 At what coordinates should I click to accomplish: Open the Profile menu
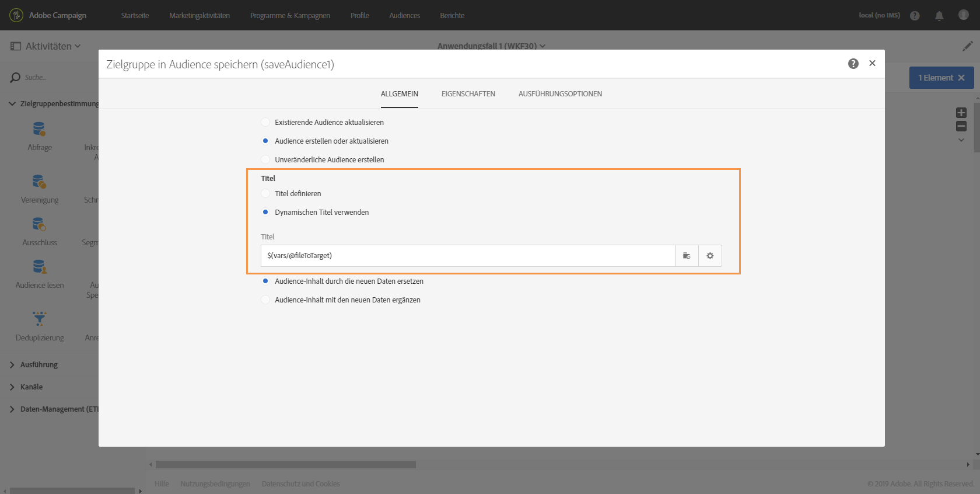pos(360,16)
